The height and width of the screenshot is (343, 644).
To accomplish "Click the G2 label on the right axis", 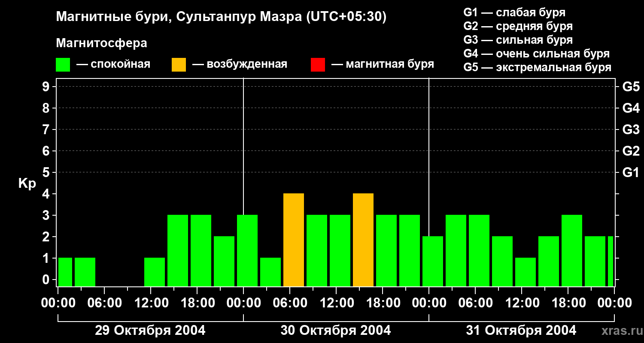I will (631, 151).
